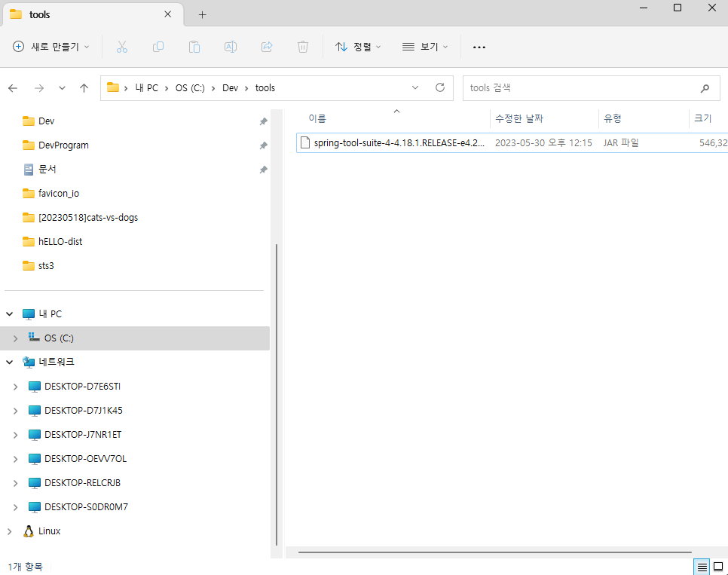The image size is (728, 575).
Task: Open the 보기 view dropdown
Action: pos(425,47)
